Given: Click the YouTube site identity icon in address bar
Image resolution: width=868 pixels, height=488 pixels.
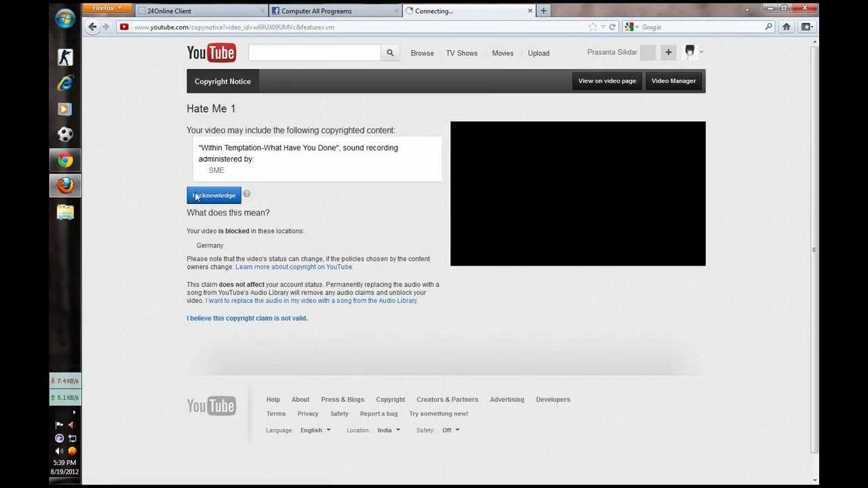Looking at the screenshot, I should click(x=124, y=27).
